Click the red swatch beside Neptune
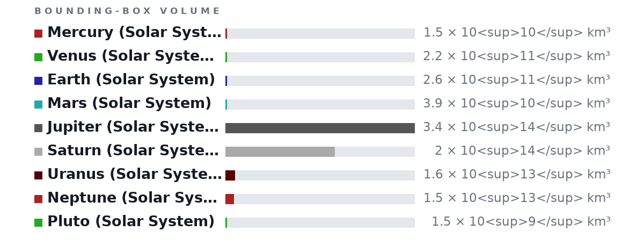Image resolution: width=644 pixels, height=245 pixels. tap(38, 199)
